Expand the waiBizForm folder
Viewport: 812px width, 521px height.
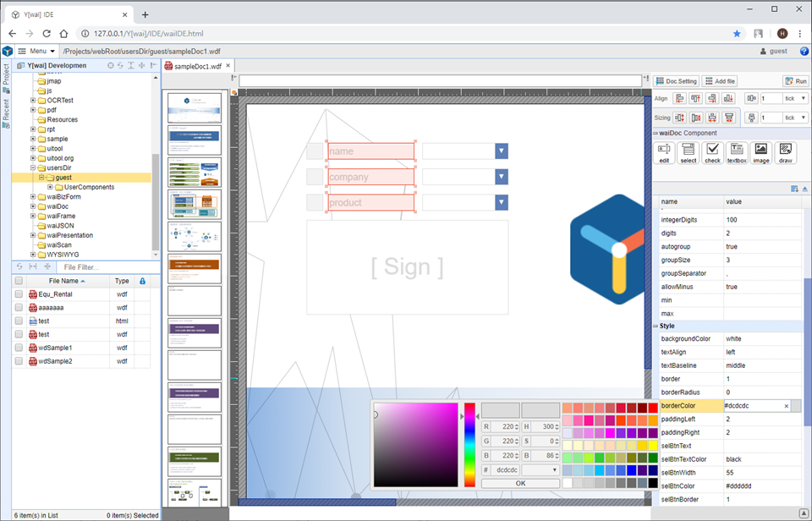point(33,197)
